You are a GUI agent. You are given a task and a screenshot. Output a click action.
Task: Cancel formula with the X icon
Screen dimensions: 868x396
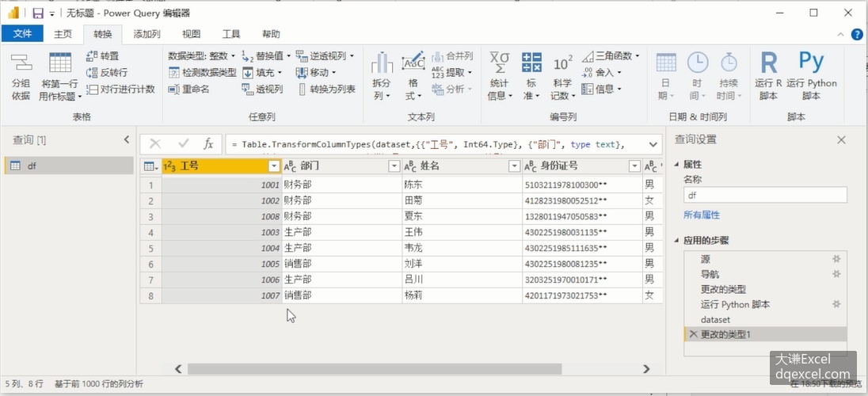(155, 144)
